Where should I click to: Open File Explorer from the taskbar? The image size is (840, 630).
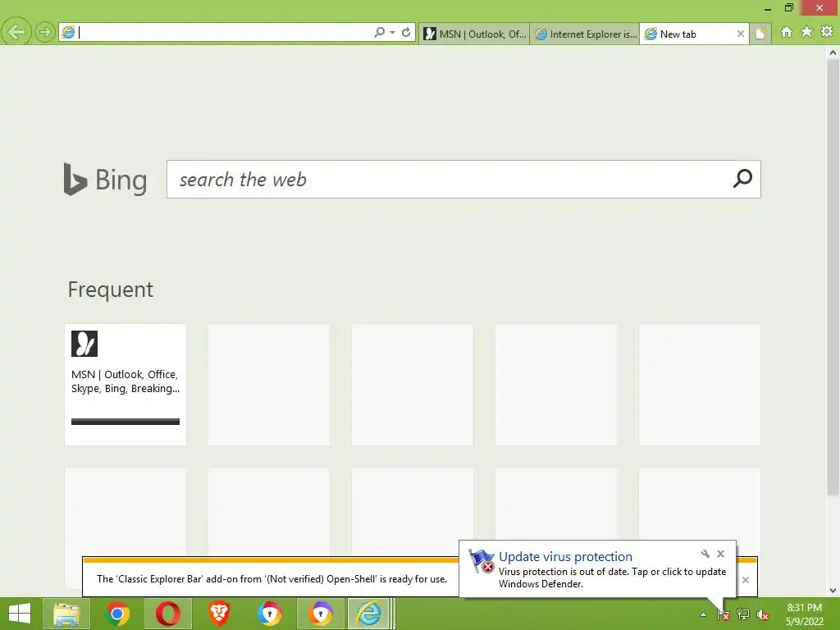[66, 614]
